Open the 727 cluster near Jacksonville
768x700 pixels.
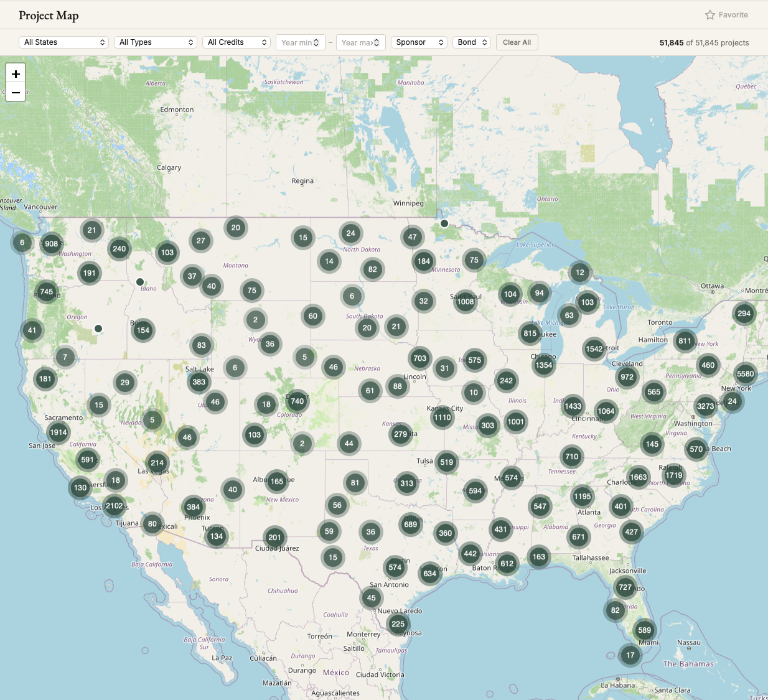(x=625, y=587)
